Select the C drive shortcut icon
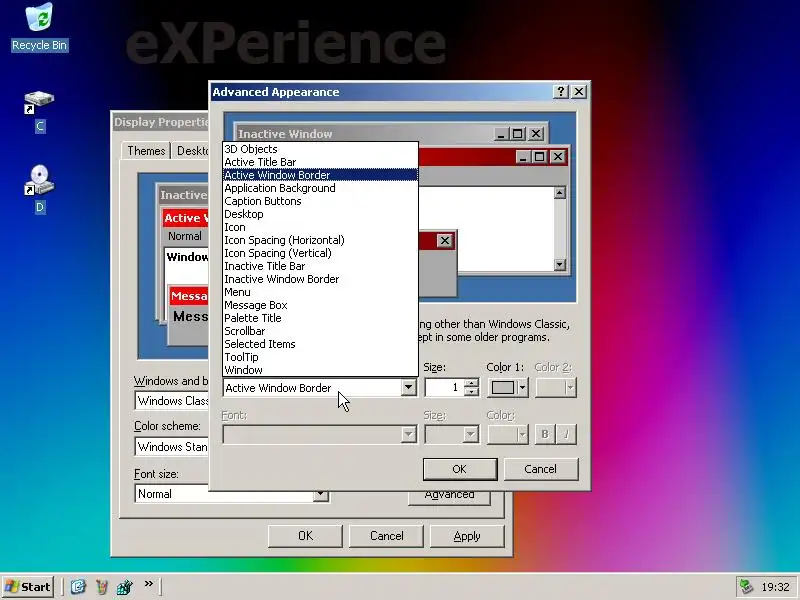The width and height of the screenshot is (800, 600). coord(39,111)
